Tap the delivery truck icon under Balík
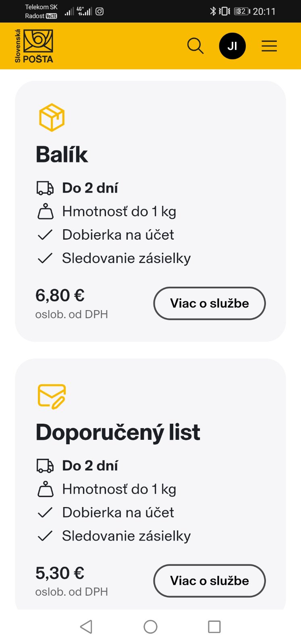Image resolution: width=301 pixels, height=644 pixels. click(x=45, y=188)
